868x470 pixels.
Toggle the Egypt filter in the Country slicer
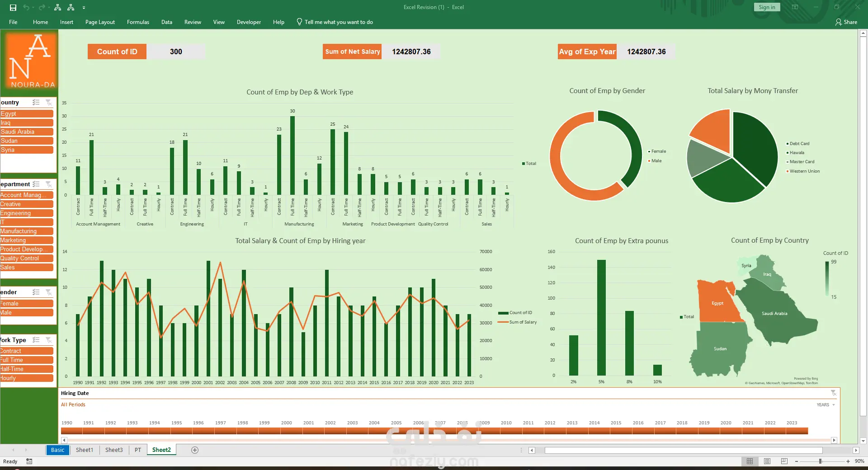pos(27,114)
